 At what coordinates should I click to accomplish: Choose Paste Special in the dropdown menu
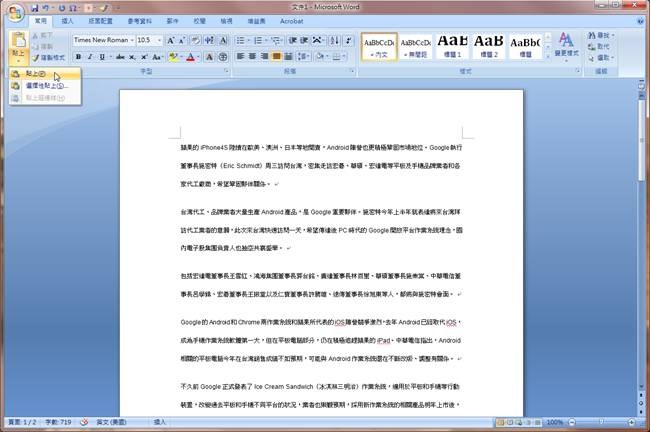[45, 86]
